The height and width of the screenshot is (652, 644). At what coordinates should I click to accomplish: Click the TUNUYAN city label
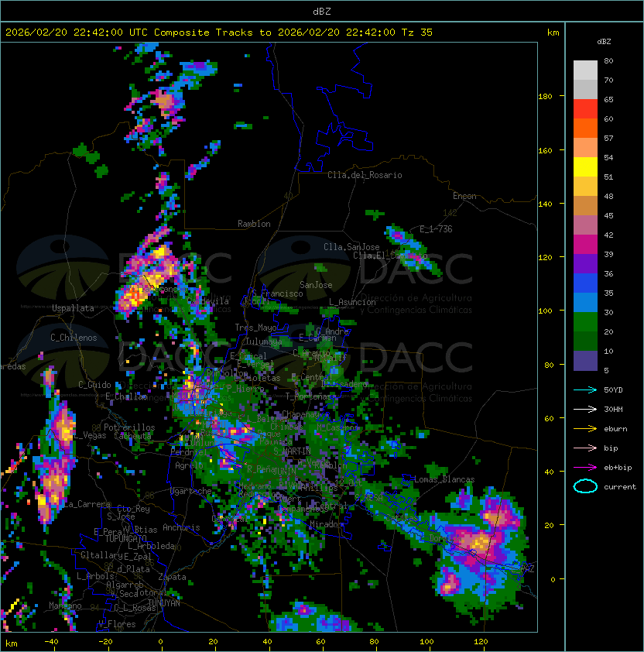[x=164, y=603]
